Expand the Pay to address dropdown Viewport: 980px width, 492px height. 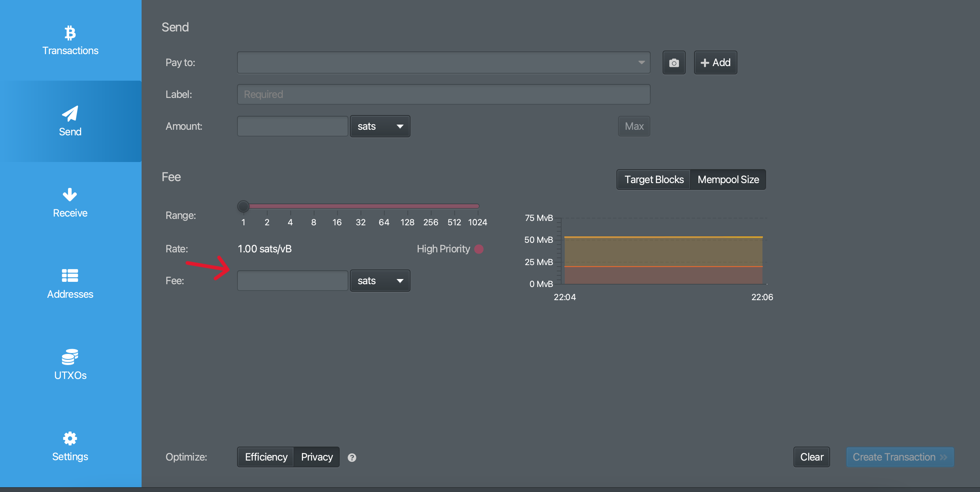point(641,62)
